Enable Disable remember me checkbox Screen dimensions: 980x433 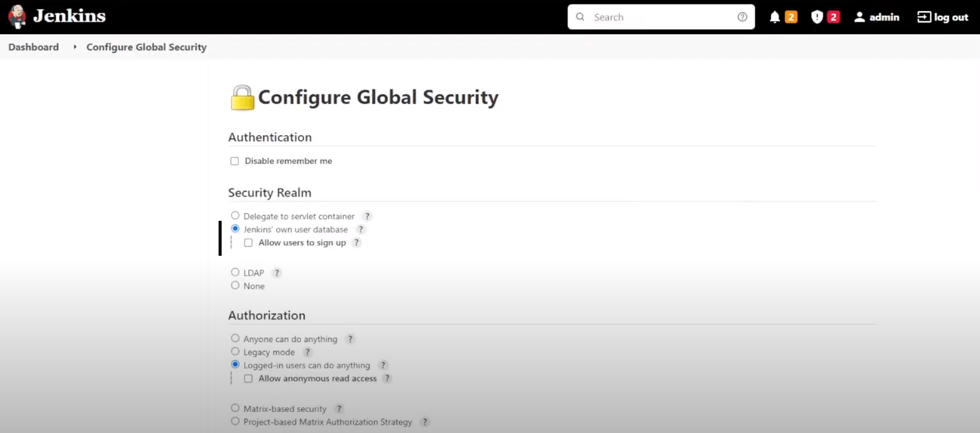[234, 161]
